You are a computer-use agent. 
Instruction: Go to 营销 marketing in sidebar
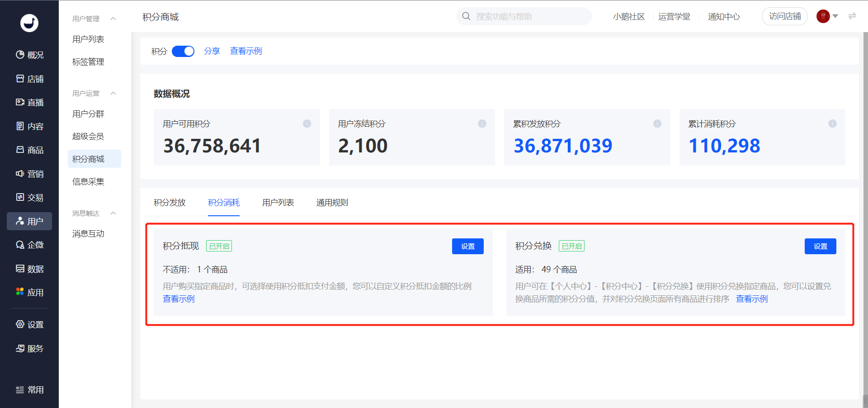pos(29,174)
